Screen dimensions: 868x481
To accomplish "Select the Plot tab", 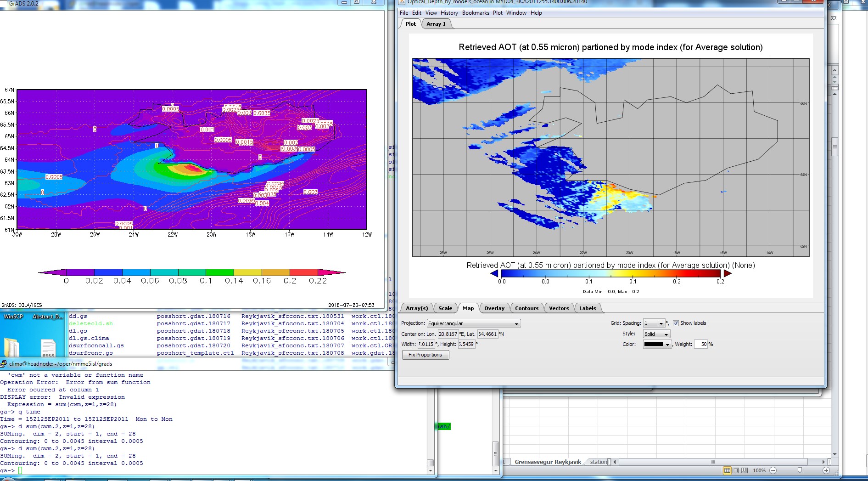I will [411, 24].
